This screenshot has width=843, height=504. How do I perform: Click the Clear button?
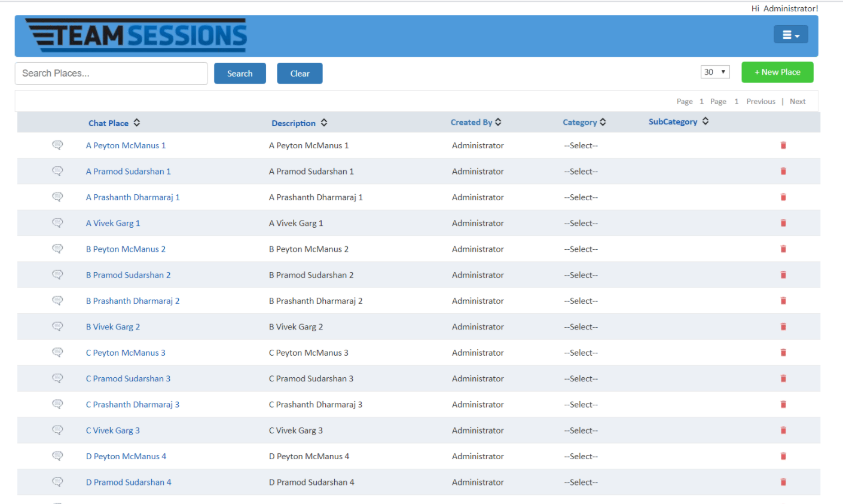coord(300,74)
